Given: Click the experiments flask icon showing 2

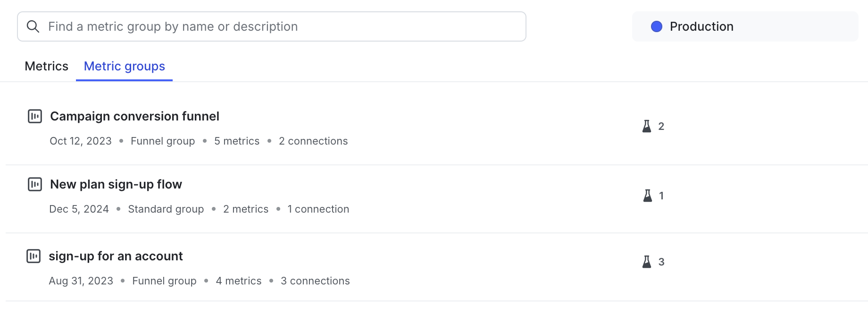Looking at the screenshot, I should 647,126.
